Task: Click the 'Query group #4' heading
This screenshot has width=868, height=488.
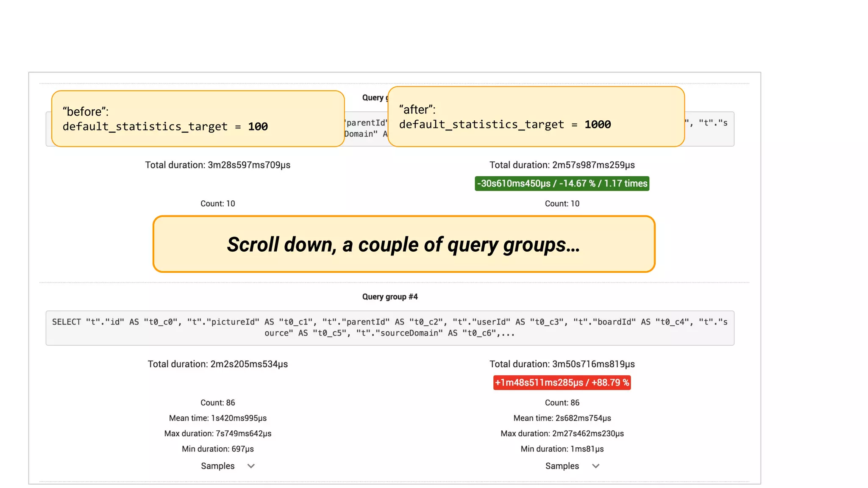Action: pos(390,297)
